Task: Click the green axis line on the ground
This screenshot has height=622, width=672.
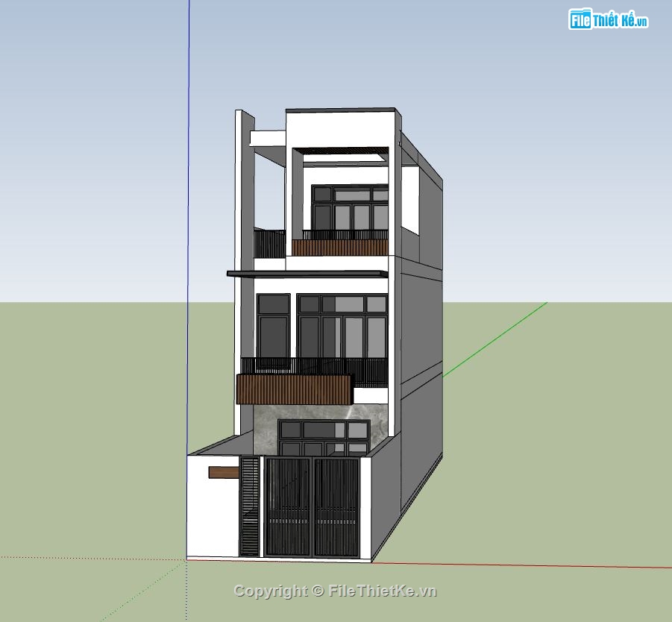Action: (495, 340)
